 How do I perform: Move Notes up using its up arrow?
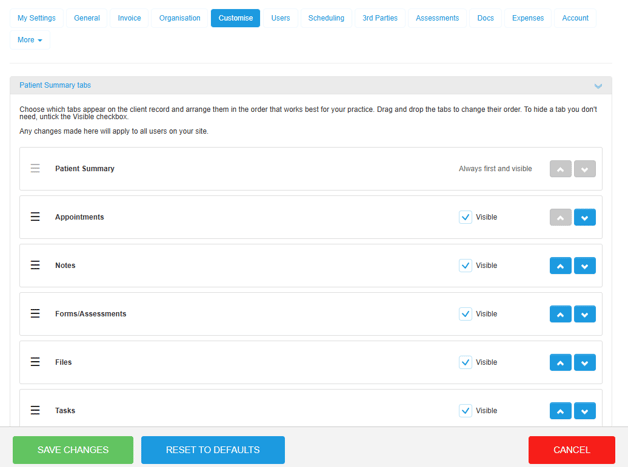pyautogui.click(x=560, y=266)
